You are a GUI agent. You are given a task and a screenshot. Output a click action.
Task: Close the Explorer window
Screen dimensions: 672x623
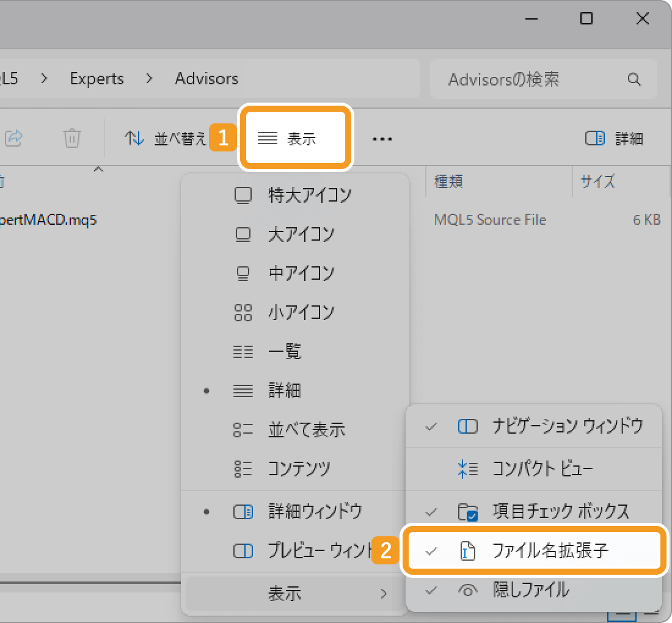pyautogui.click(x=643, y=18)
